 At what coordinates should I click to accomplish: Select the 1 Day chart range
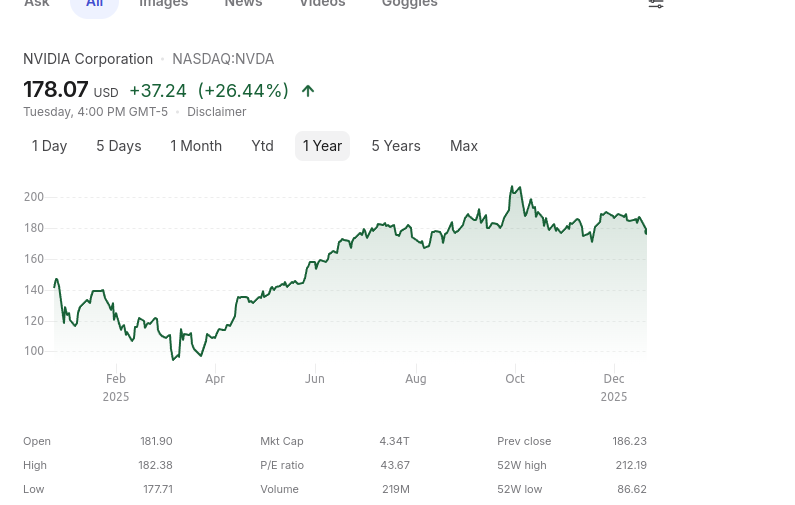[49, 146]
